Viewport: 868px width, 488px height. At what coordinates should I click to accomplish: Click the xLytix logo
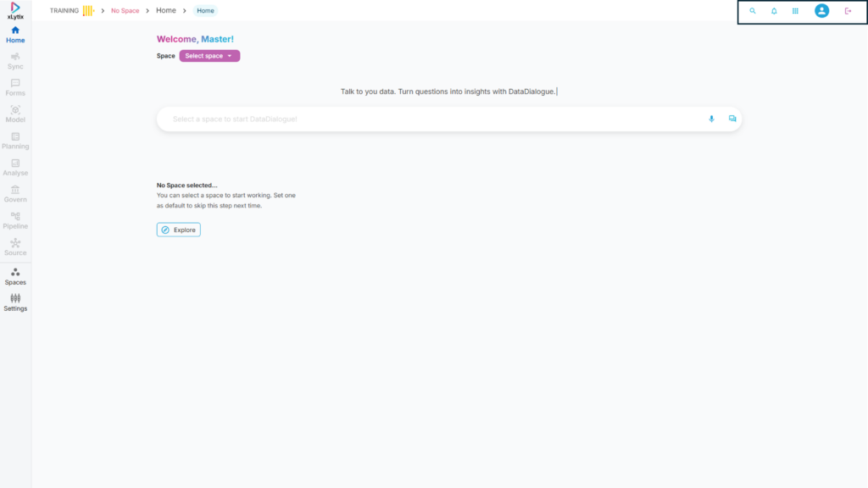click(15, 10)
